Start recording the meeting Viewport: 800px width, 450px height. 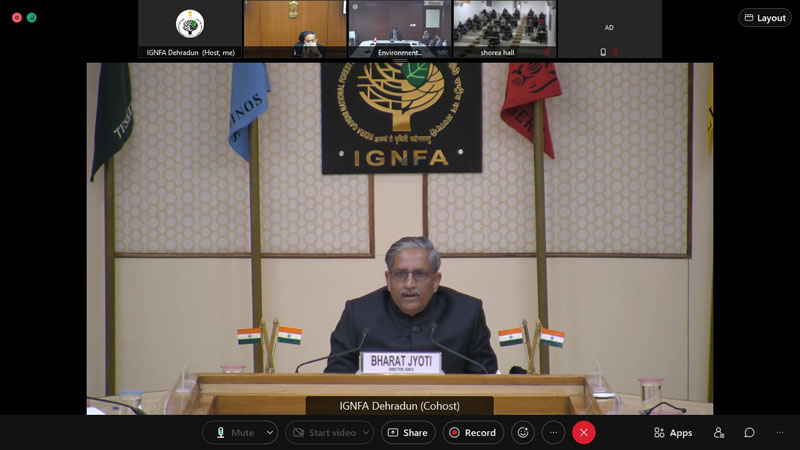[x=473, y=433]
